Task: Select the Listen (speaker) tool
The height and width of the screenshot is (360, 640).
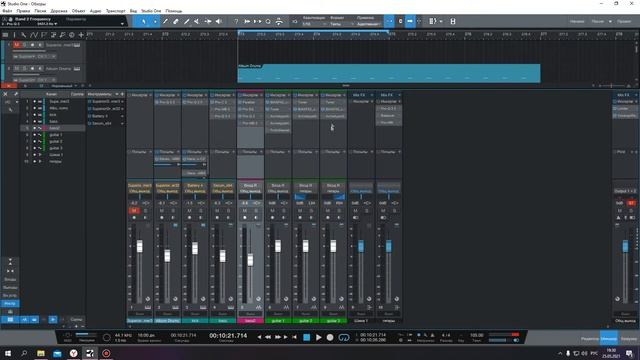Action: [218, 21]
